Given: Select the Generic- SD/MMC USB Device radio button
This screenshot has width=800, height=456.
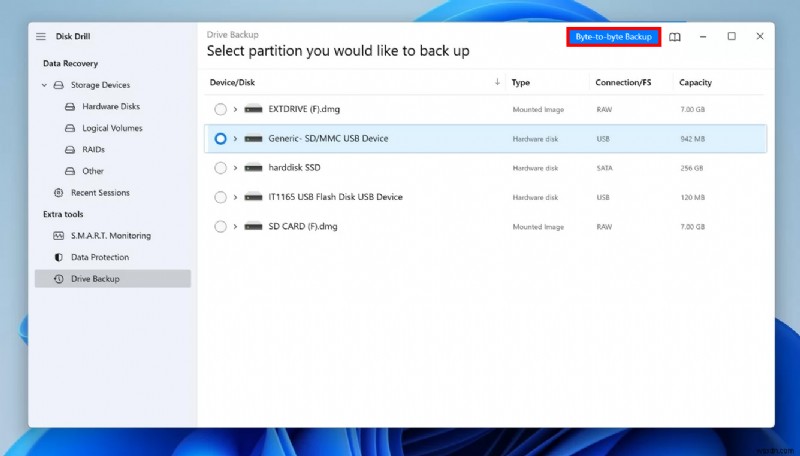Looking at the screenshot, I should coord(220,138).
